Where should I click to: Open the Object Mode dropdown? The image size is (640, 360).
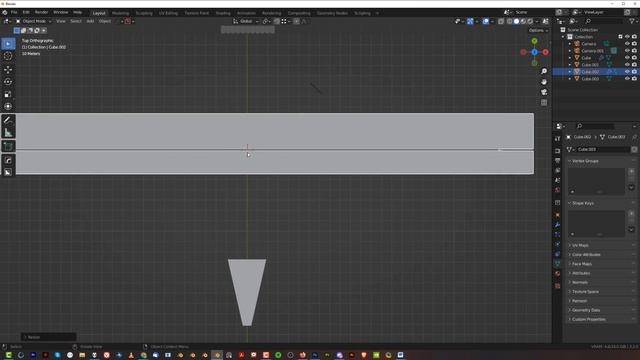click(34, 21)
